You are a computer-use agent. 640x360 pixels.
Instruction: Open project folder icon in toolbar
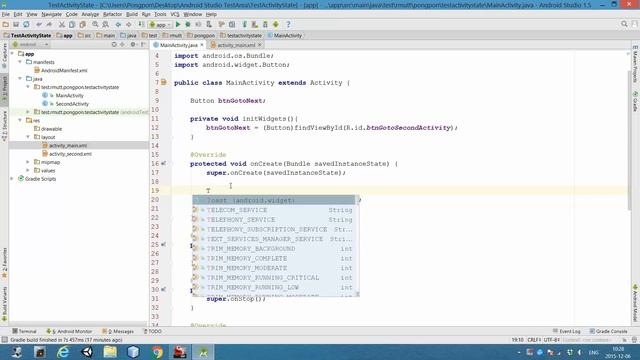coord(6,24)
